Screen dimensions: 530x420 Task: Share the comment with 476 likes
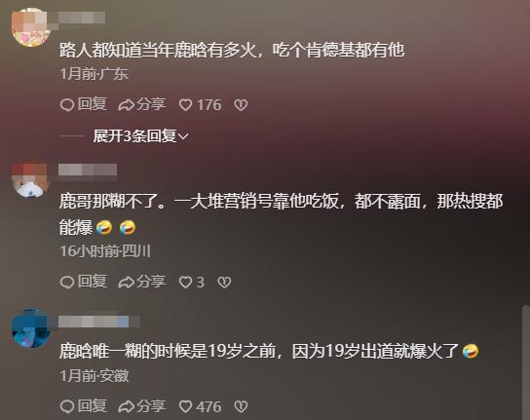[x=142, y=405]
